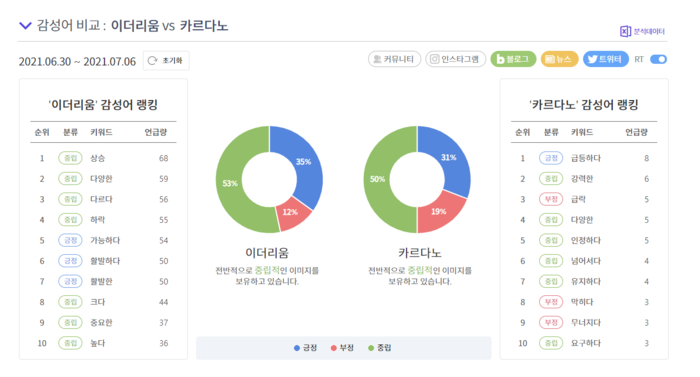Enable the 커뮤니티 channel filter
Viewport: 700px width, 377px height.
point(394,59)
